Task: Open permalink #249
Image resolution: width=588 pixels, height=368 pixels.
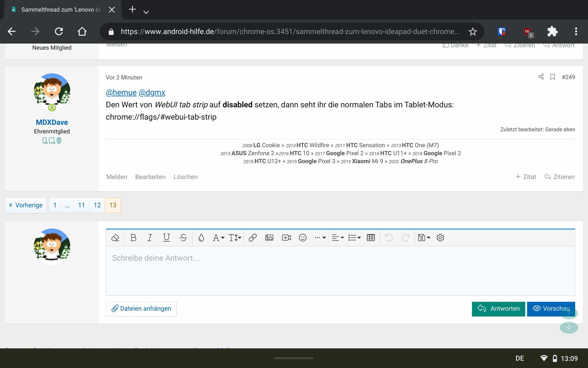Action: click(568, 77)
